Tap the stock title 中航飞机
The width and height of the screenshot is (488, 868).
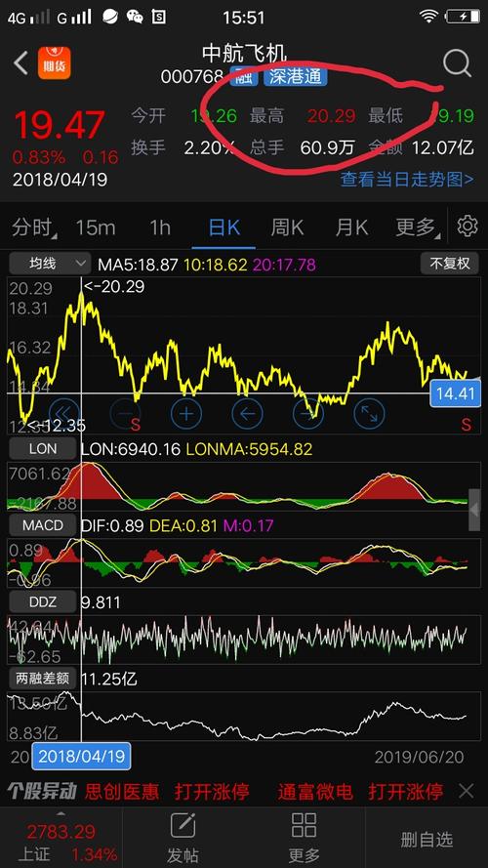click(244, 53)
